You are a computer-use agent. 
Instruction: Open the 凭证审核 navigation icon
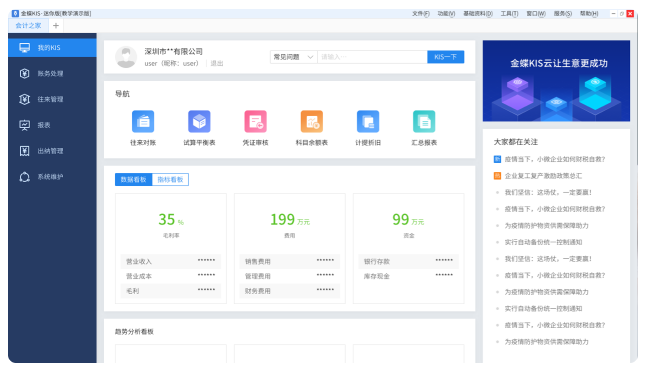pyautogui.click(x=255, y=121)
